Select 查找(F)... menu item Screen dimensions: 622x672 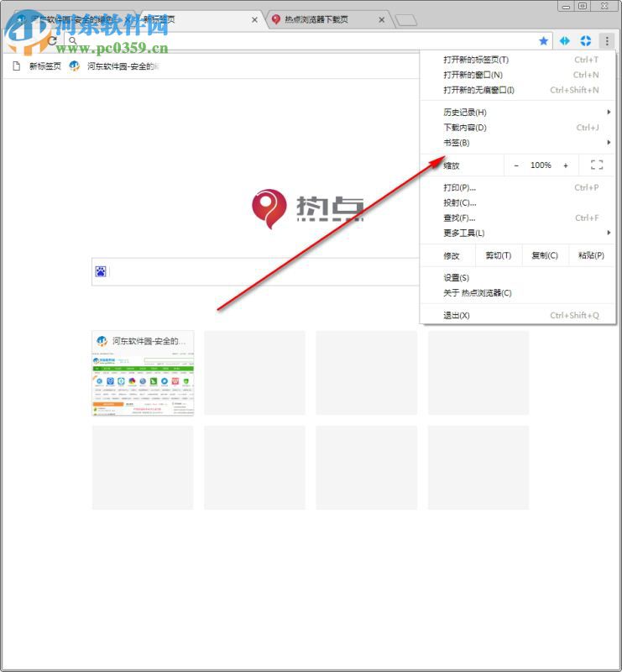coord(517,218)
